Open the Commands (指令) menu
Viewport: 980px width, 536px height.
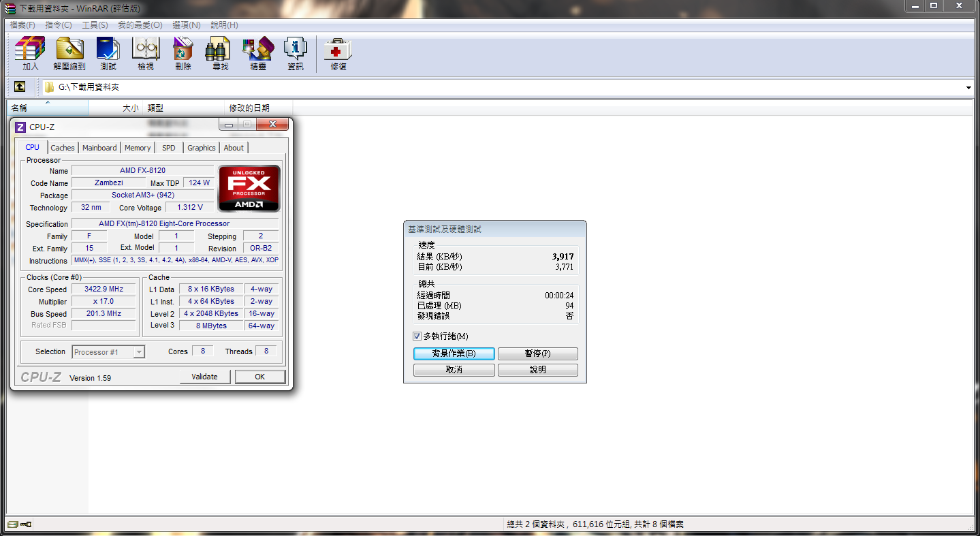coord(59,25)
